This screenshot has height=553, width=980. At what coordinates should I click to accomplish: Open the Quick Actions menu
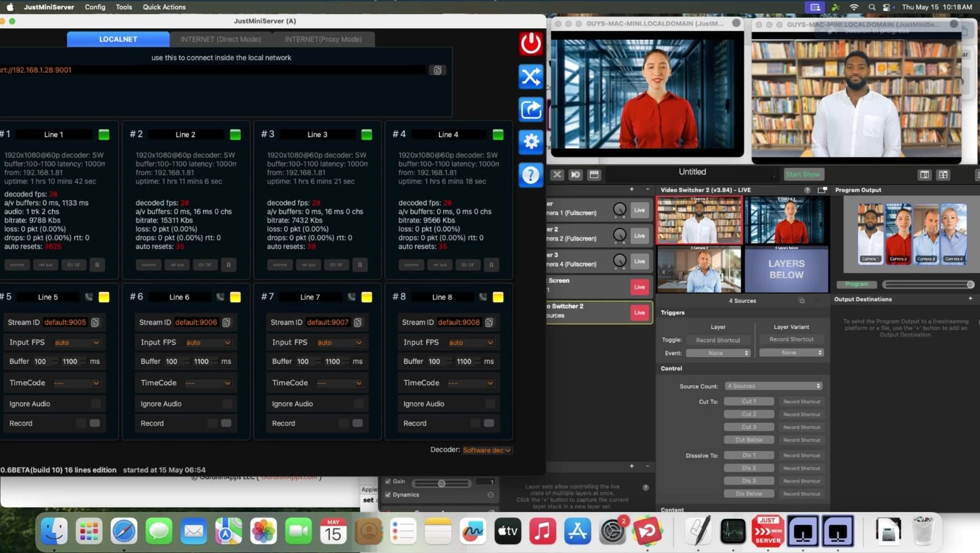coord(164,7)
